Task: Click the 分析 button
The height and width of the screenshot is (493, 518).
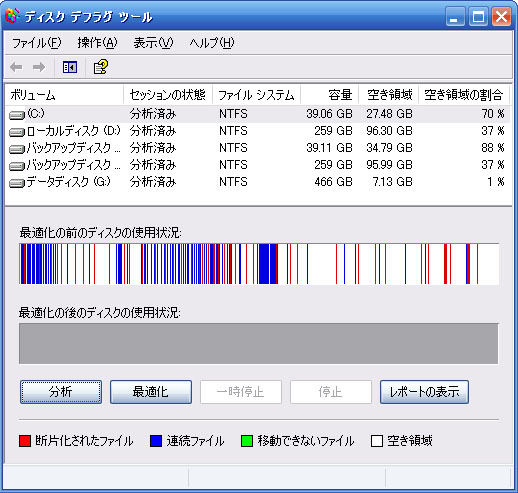Action: 61,392
